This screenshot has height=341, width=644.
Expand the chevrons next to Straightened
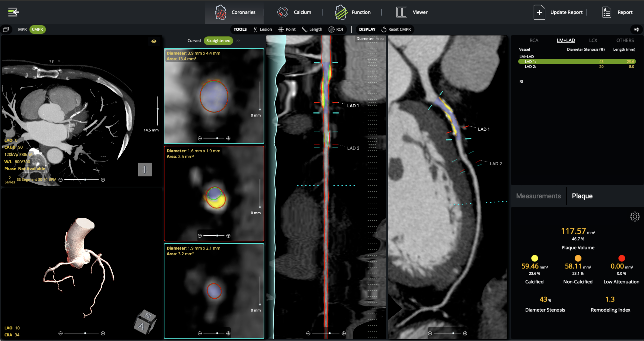coord(238,41)
